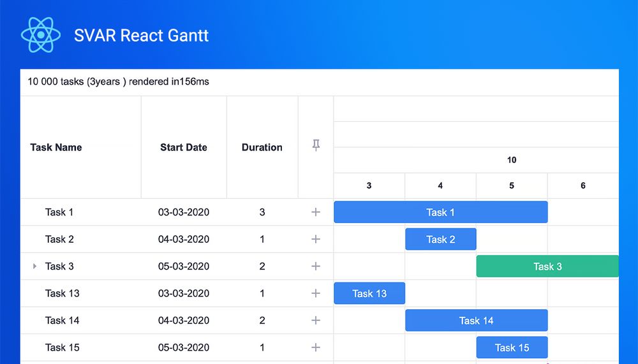Click day 3 in the timescale header
The height and width of the screenshot is (364, 638).
(369, 186)
